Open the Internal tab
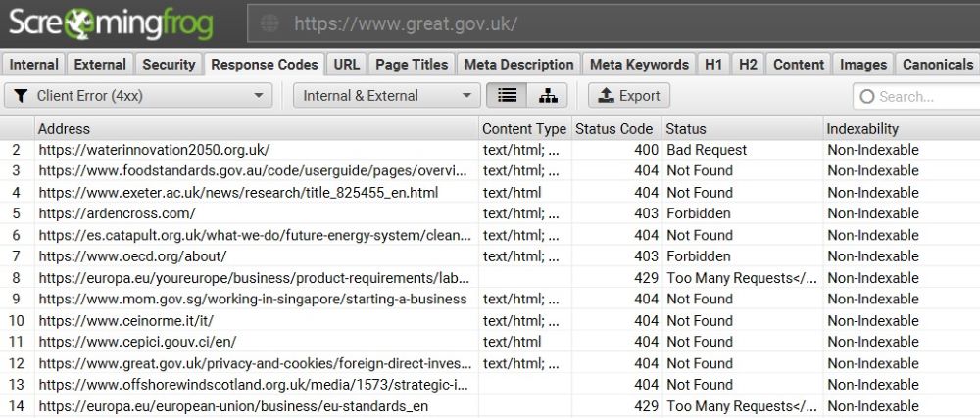Image resolution: width=980 pixels, height=418 pixels. tap(33, 65)
